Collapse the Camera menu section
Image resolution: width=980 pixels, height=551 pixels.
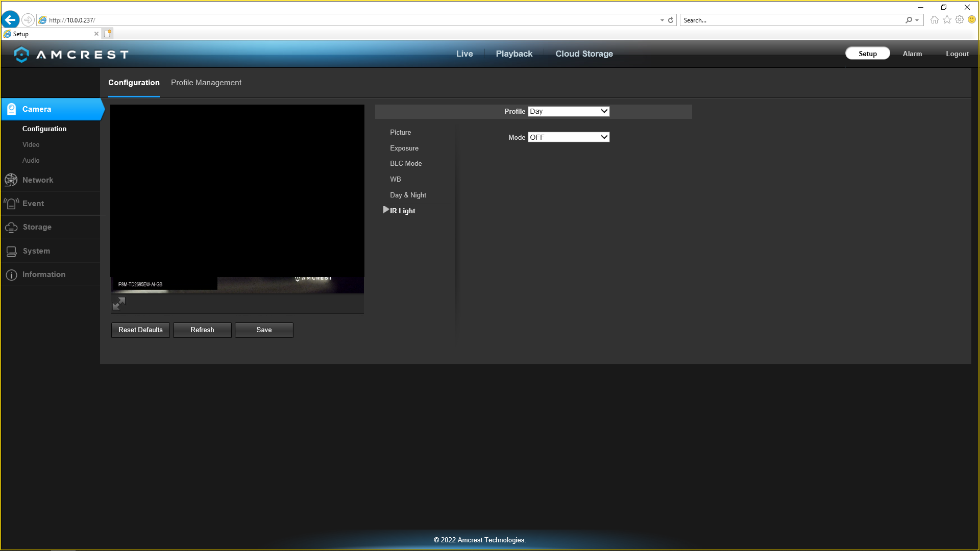pyautogui.click(x=53, y=109)
